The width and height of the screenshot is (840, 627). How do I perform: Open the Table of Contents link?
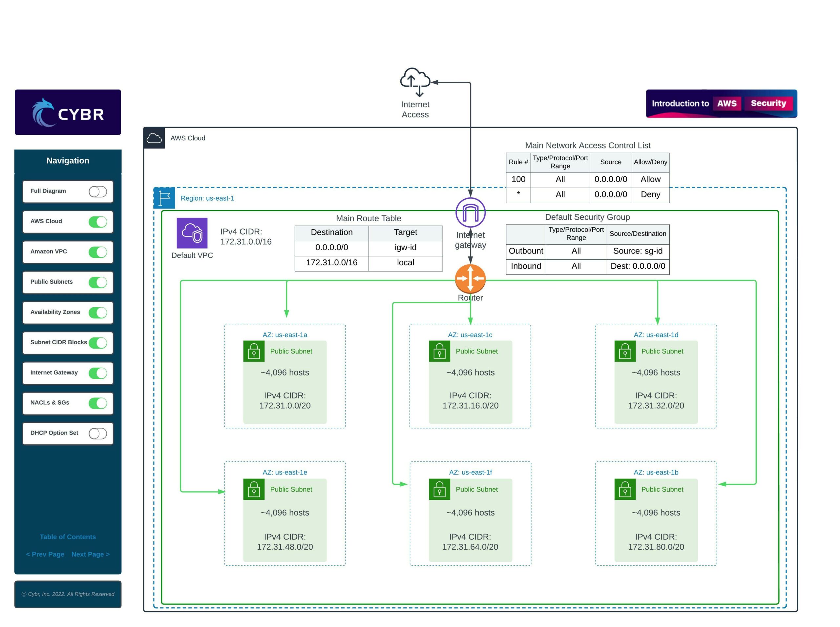tap(68, 537)
